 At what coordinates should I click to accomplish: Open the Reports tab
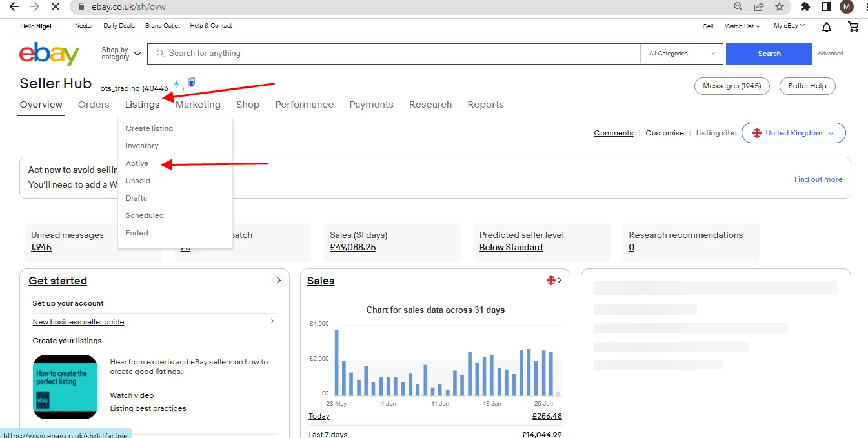(486, 105)
